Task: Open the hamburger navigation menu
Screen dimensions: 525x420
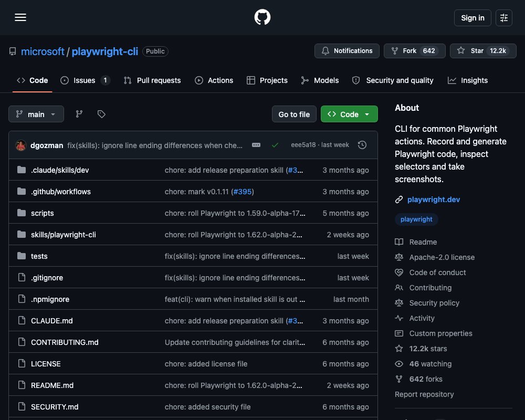Action: click(20, 17)
